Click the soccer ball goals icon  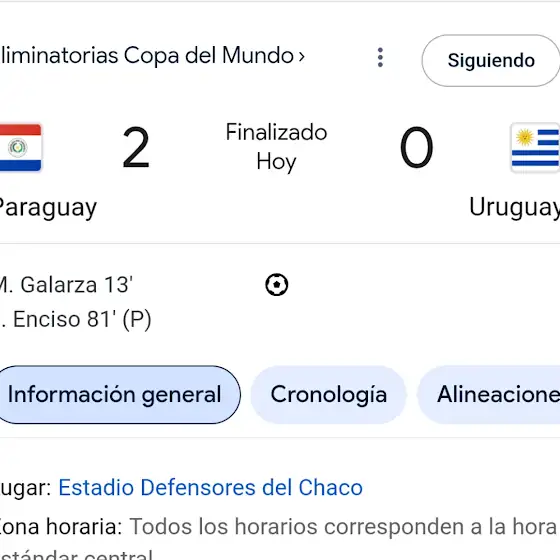(276, 285)
